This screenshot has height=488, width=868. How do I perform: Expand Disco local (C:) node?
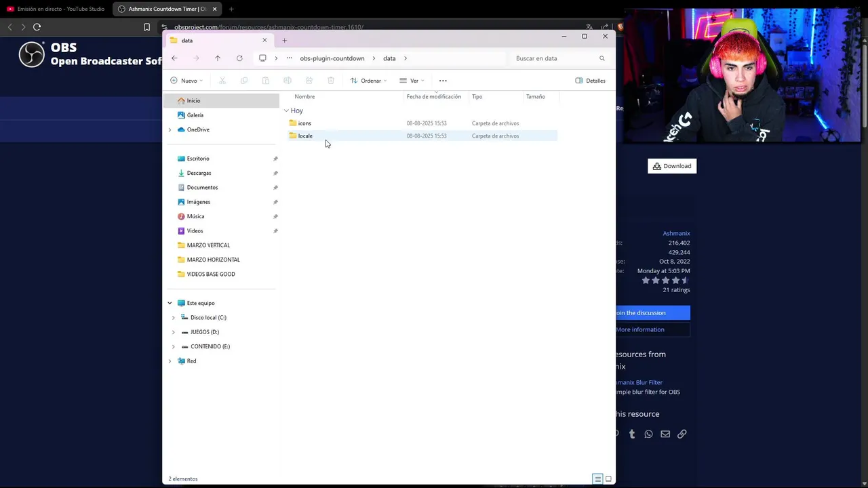[173, 318]
